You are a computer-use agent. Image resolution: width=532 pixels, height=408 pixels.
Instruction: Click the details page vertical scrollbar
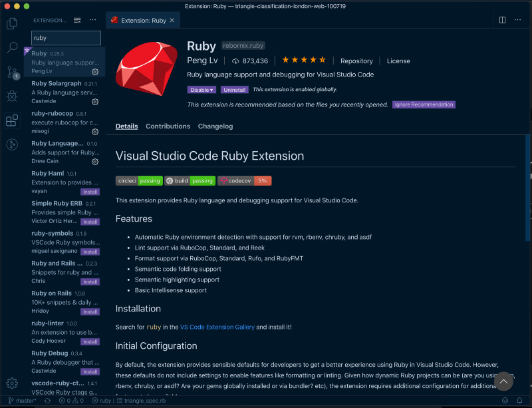point(527,188)
